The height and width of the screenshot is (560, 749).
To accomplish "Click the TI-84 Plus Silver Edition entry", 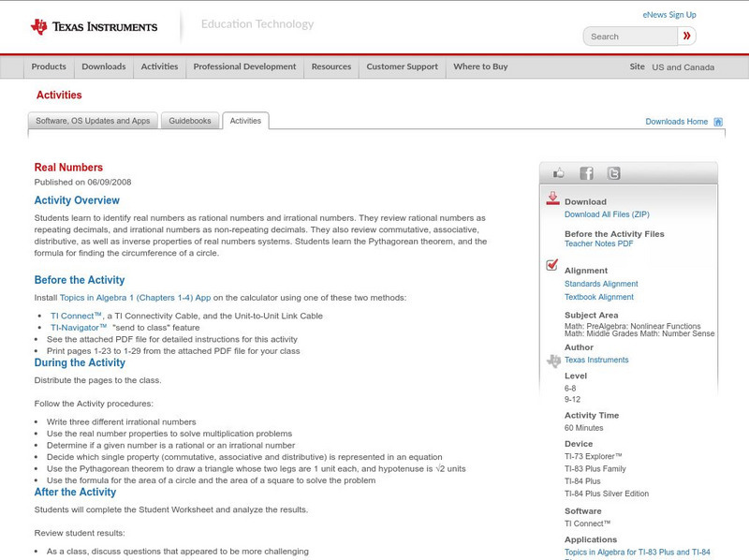I will coord(607,494).
